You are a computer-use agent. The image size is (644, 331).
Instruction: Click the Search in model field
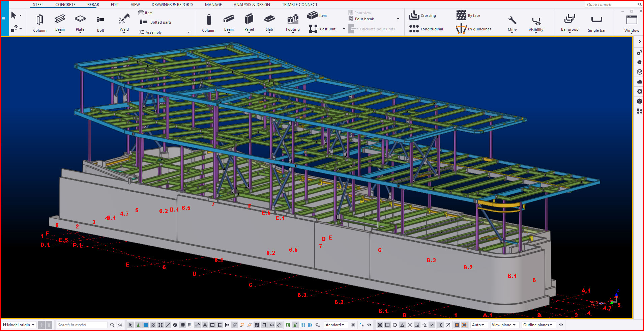click(x=82, y=325)
